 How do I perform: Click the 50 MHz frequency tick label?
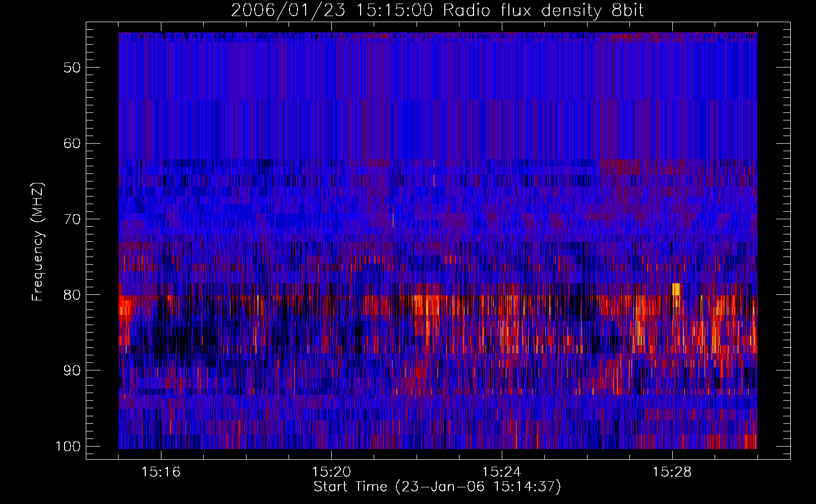click(x=72, y=68)
